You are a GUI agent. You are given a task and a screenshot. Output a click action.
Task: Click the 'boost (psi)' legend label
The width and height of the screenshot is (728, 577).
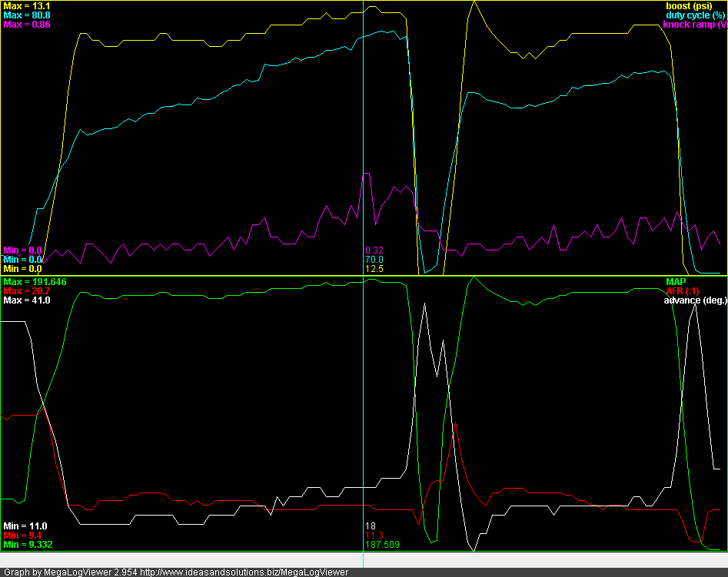point(689,6)
